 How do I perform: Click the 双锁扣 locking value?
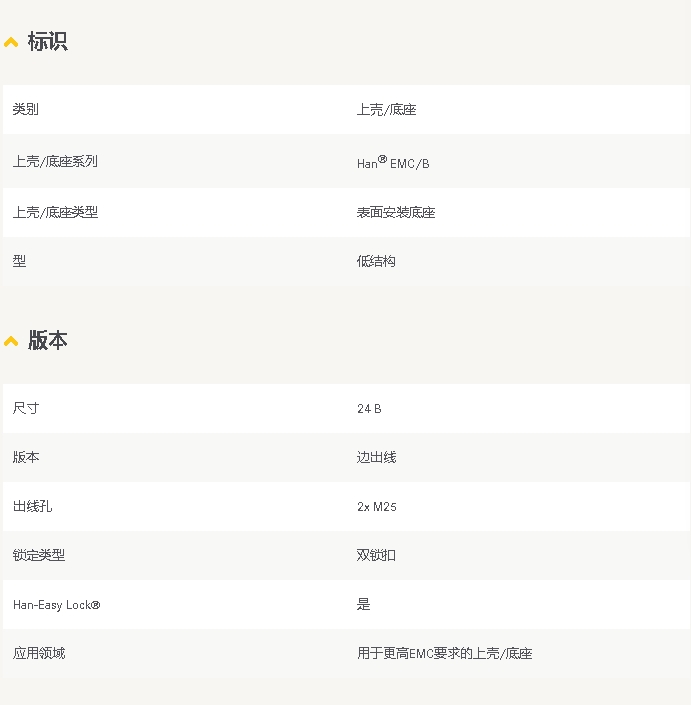pyautogui.click(x=376, y=555)
